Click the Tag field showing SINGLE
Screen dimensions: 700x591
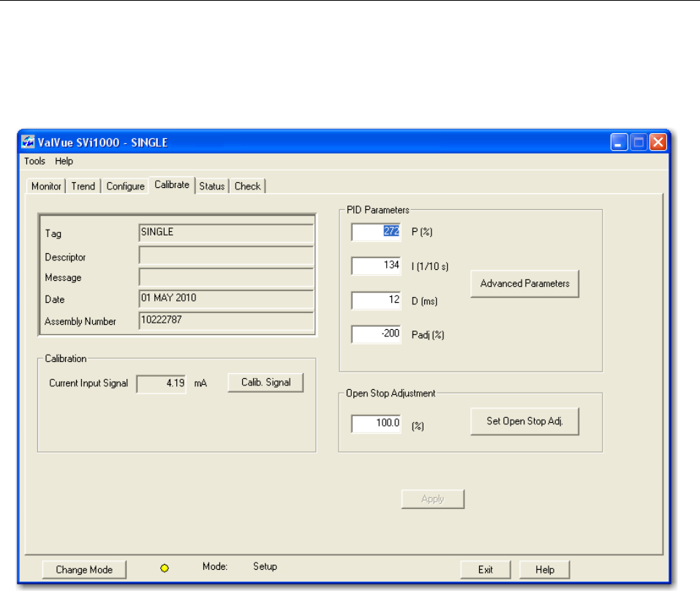click(226, 233)
